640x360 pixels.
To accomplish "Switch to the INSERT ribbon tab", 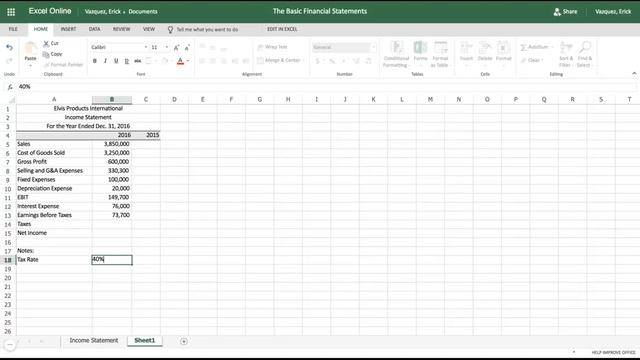I will pos(68,29).
